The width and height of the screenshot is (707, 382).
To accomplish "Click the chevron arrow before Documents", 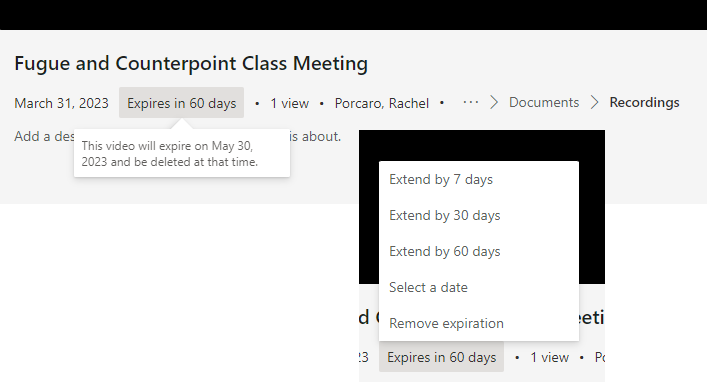I will (494, 102).
